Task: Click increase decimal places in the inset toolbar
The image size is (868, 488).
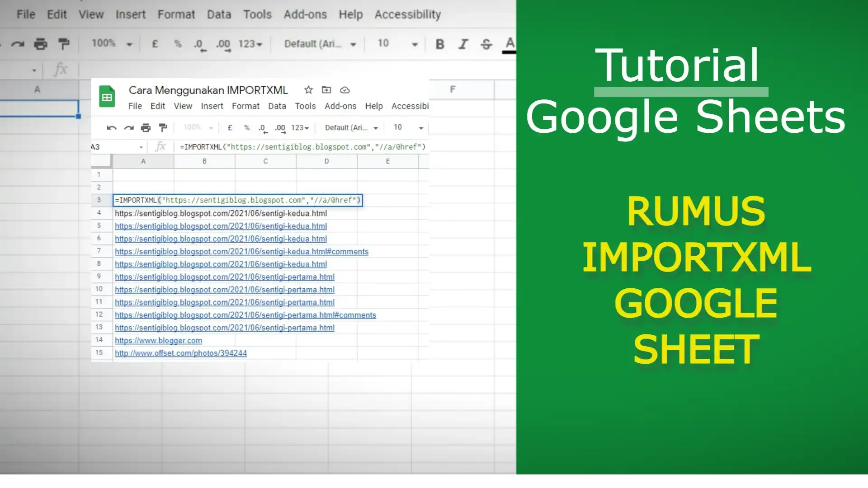Action: 280,128
